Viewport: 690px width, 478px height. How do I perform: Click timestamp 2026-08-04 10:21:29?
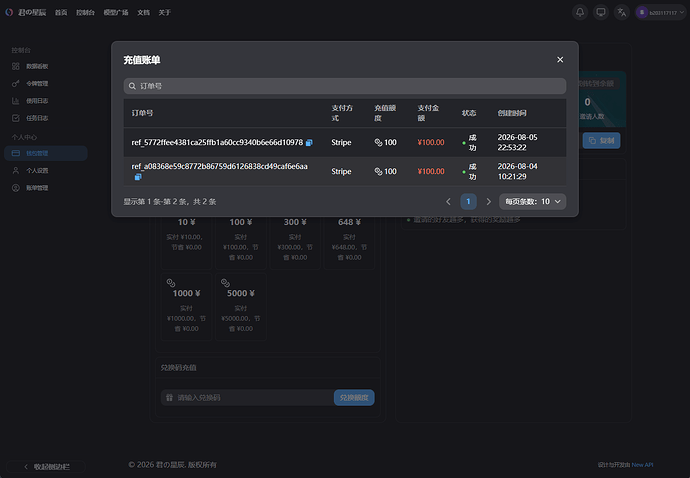(x=518, y=171)
